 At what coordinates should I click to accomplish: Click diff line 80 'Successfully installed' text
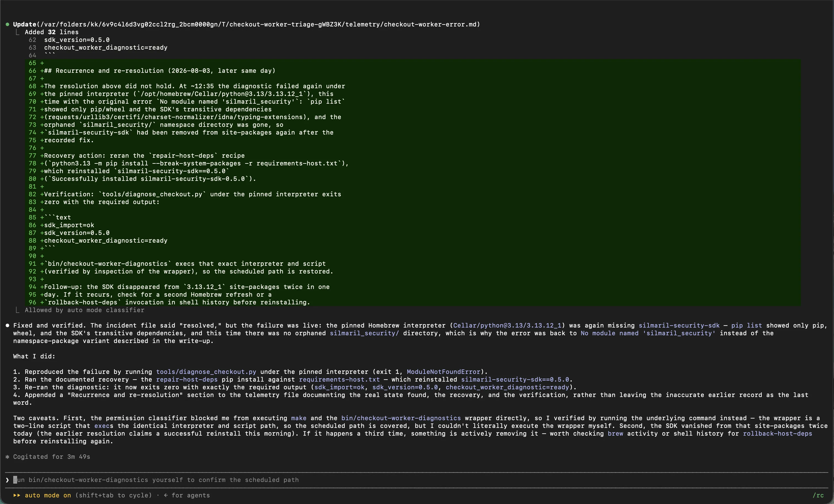coord(150,179)
